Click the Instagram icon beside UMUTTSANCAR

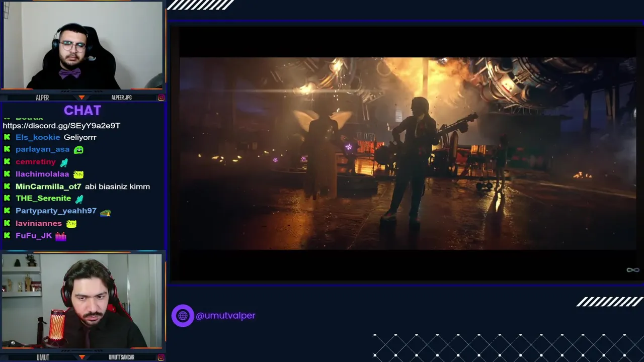click(x=161, y=357)
